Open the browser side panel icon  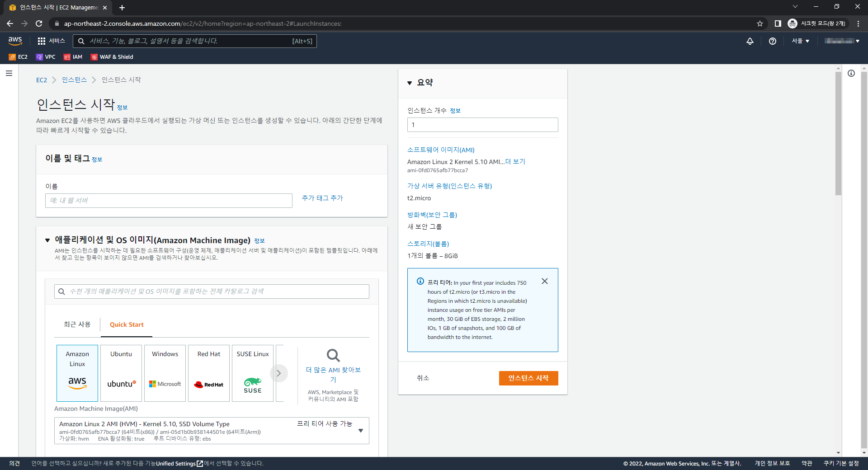point(778,23)
